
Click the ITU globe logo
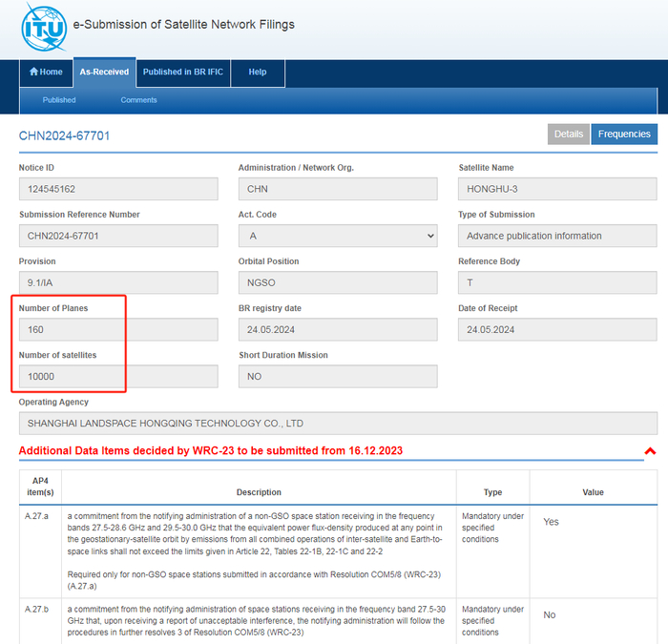[44, 28]
